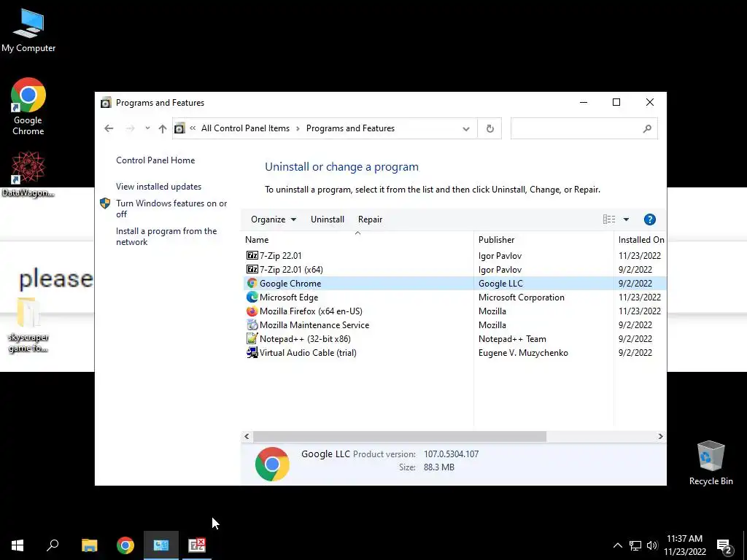
Task: Click the change view icon
Action: click(609, 219)
